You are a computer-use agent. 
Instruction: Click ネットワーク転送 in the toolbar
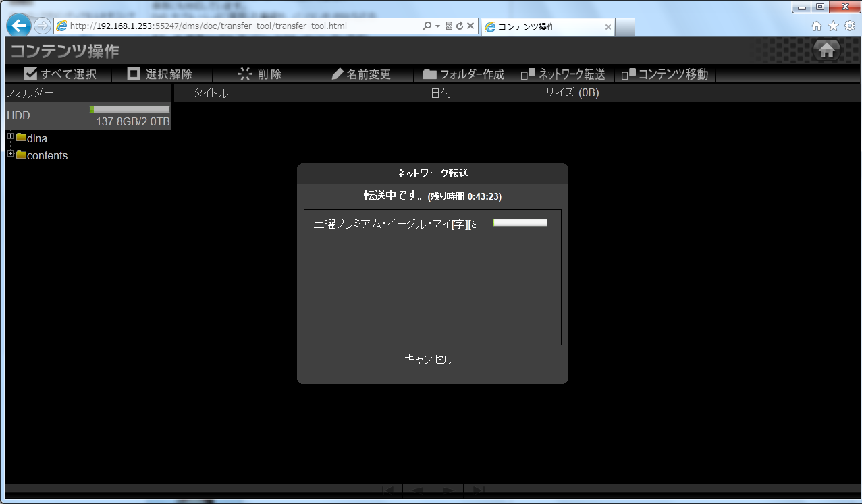point(563,74)
